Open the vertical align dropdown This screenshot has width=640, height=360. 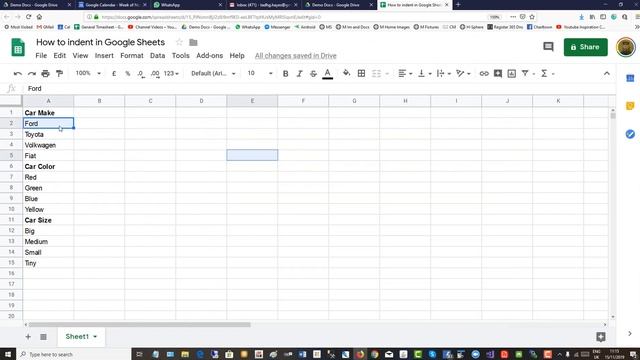click(x=424, y=73)
